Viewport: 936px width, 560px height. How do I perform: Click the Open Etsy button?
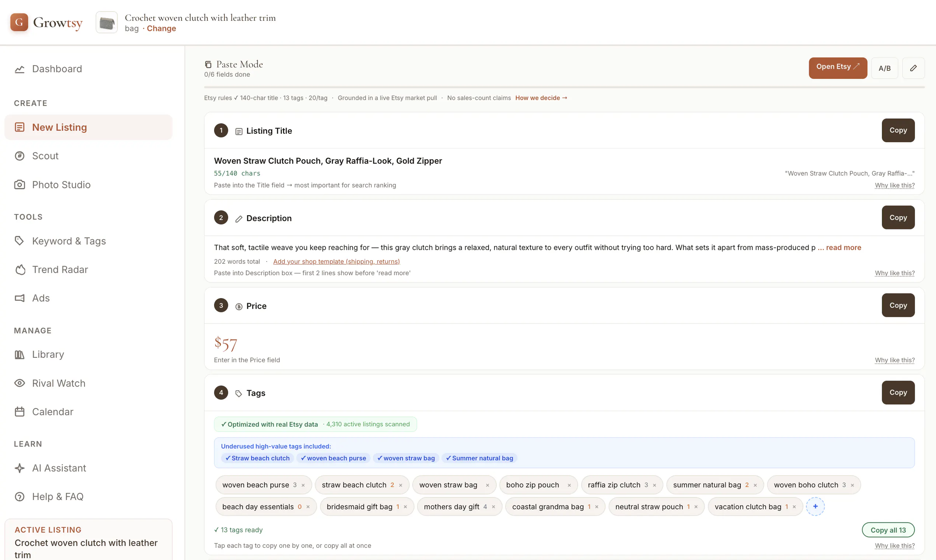pos(838,67)
